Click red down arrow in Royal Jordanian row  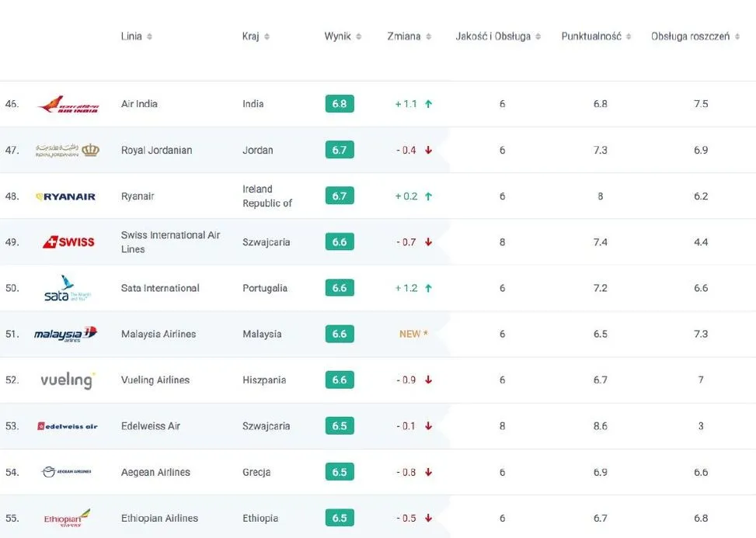(428, 151)
